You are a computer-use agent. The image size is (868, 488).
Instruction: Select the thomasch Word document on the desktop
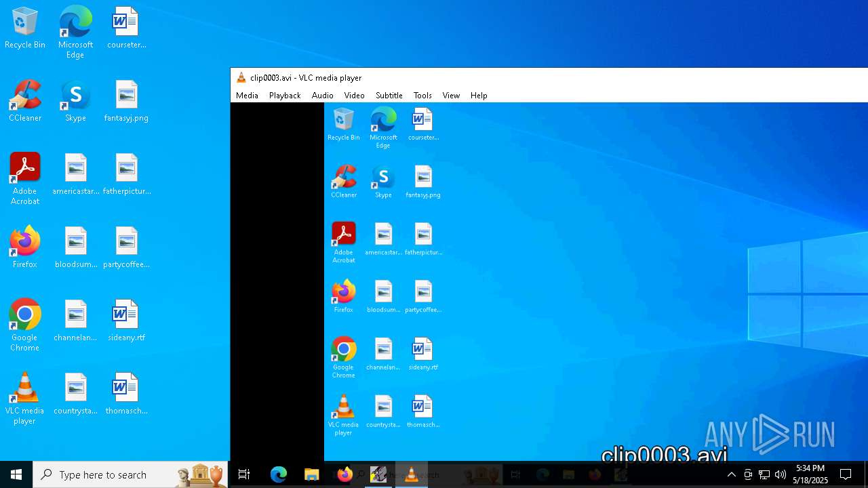(x=126, y=394)
